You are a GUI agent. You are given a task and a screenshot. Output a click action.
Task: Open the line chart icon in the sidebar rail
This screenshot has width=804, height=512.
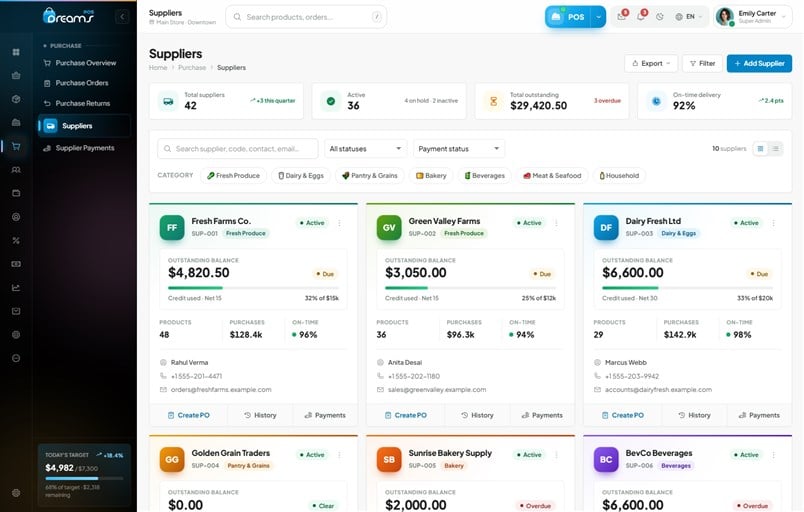[16, 288]
